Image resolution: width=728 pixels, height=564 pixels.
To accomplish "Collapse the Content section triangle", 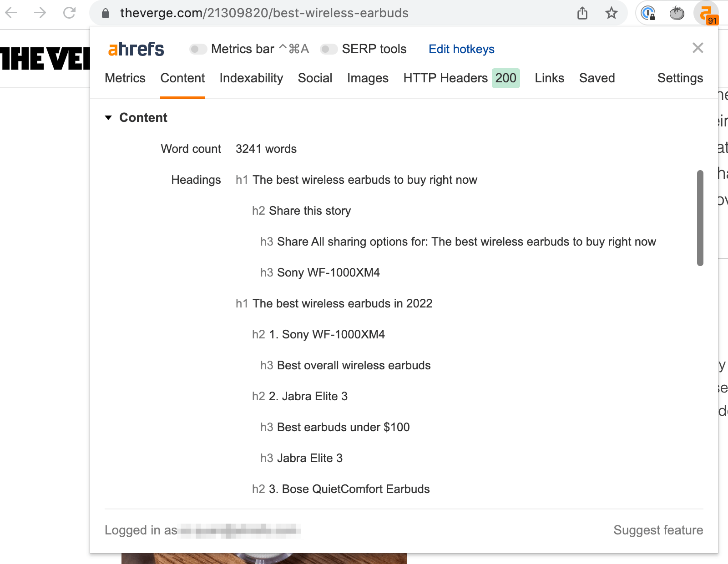I will [x=108, y=118].
